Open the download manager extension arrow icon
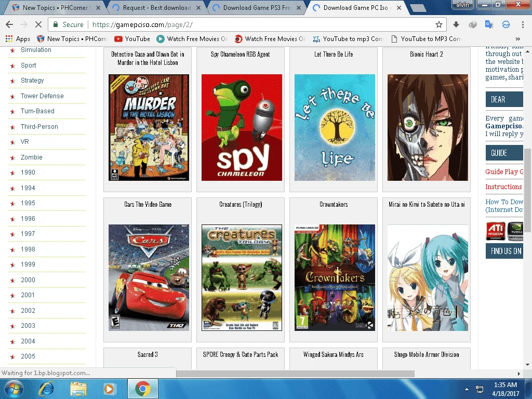Viewport: 532px width, 399px height. click(x=456, y=24)
